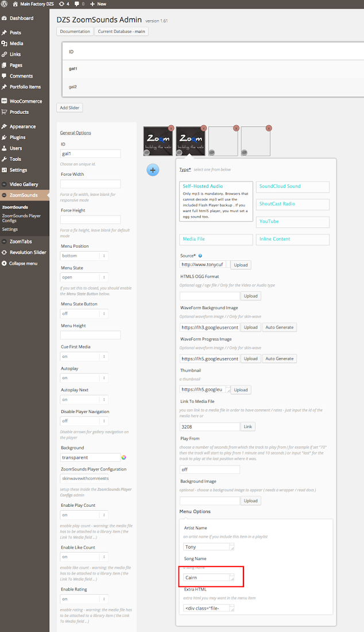Select the gal2 row in slider table
Viewport: 364px width, 632px height.
(214, 87)
